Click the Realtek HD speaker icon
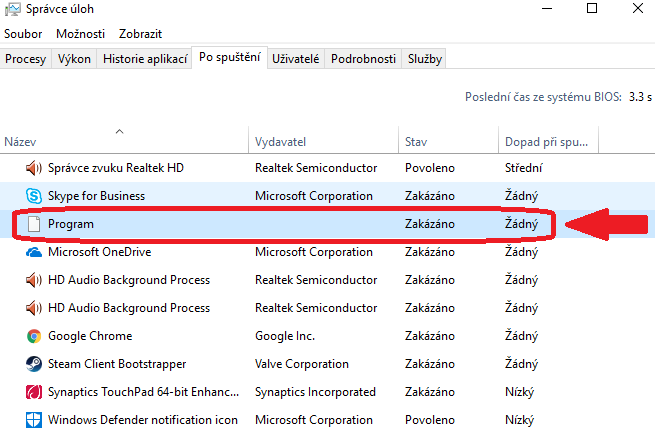Screen dimensions: 655x436 click(x=34, y=168)
